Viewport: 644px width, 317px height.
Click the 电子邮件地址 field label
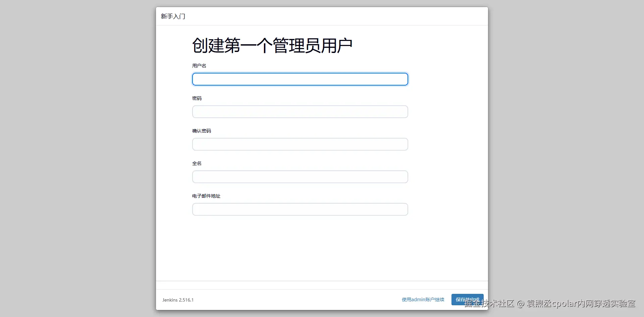click(206, 196)
